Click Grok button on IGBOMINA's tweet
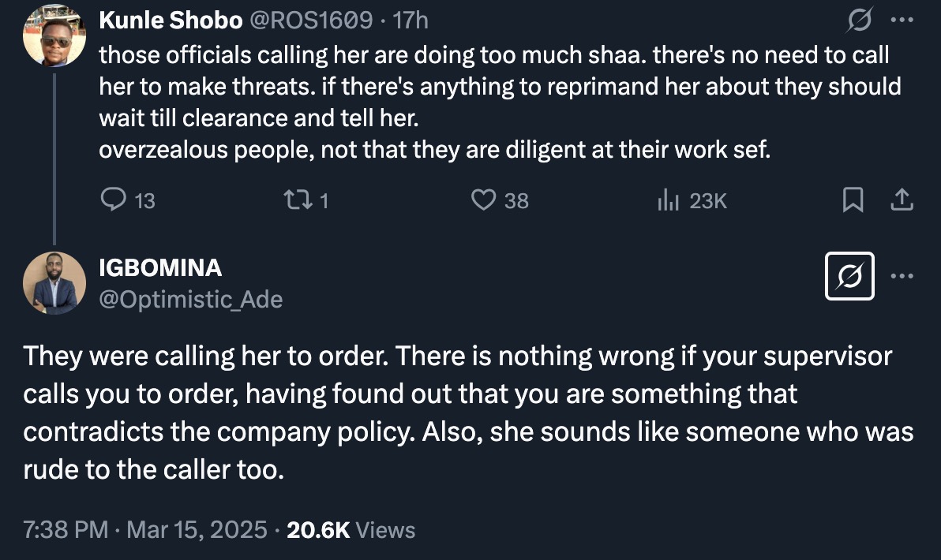The width and height of the screenshot is (941, 560). tap(849, 276)
